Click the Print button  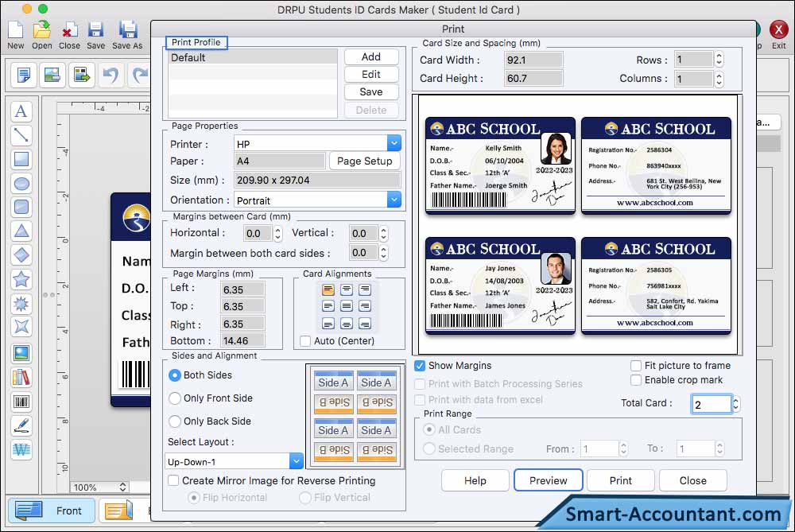621,480
